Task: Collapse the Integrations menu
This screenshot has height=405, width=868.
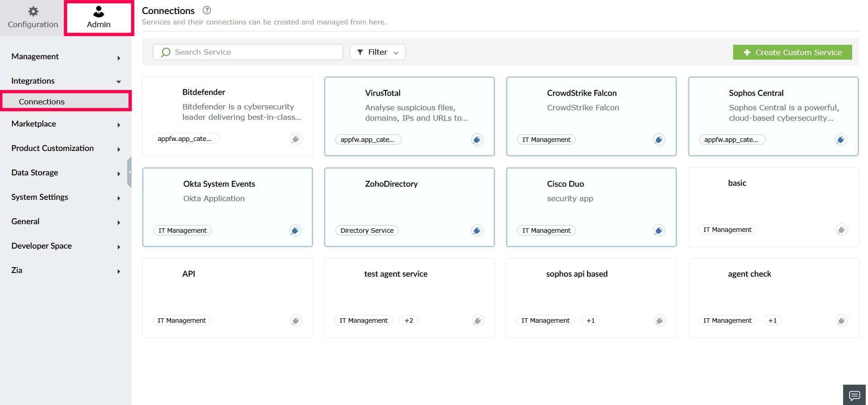Action: click(66, 81)
